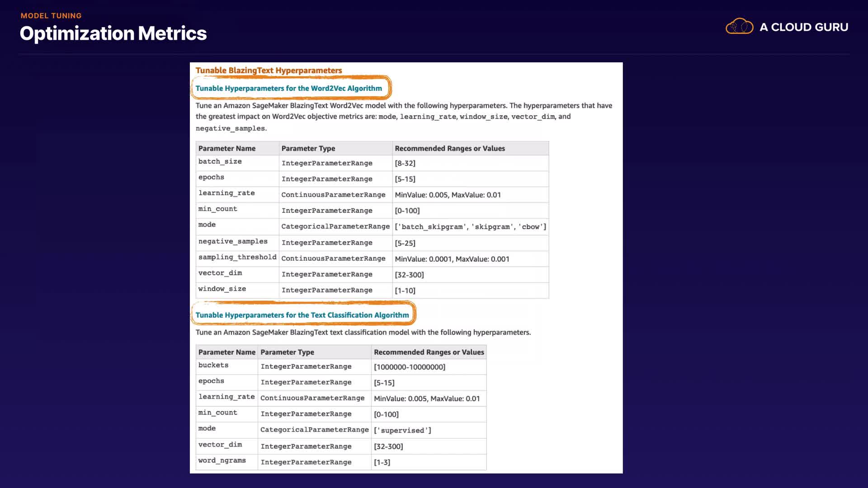Click the [1000000-10000000] range value
This screenshot has width=868, height=488.
point(409,367)
